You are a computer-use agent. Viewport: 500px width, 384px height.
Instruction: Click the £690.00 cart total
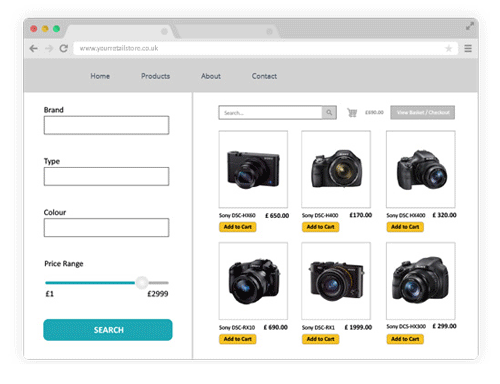pyautogui.click(x=374, y=113)
